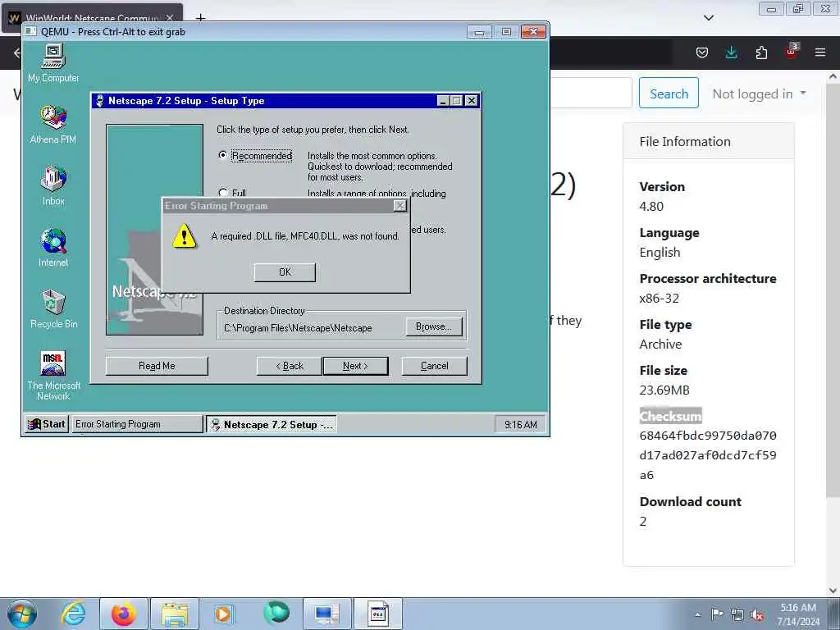The width and height of the screenshot is (840, 630).
Task: Switch to Firefox in the taskbar
Action: 124,614
